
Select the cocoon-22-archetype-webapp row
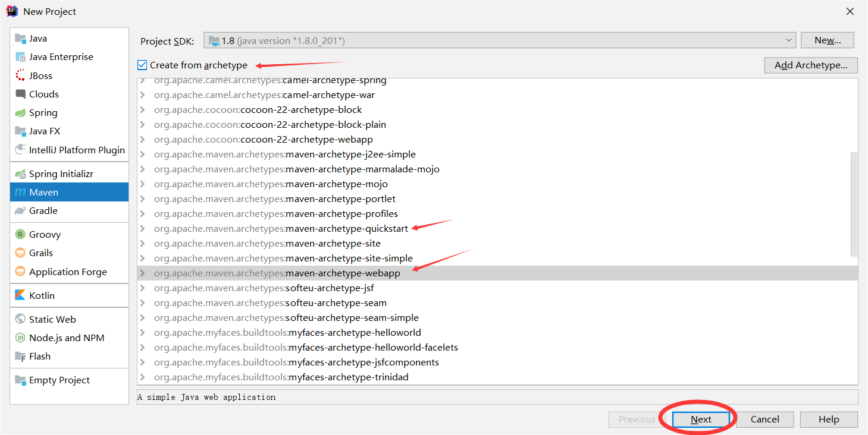pos(497,140)
